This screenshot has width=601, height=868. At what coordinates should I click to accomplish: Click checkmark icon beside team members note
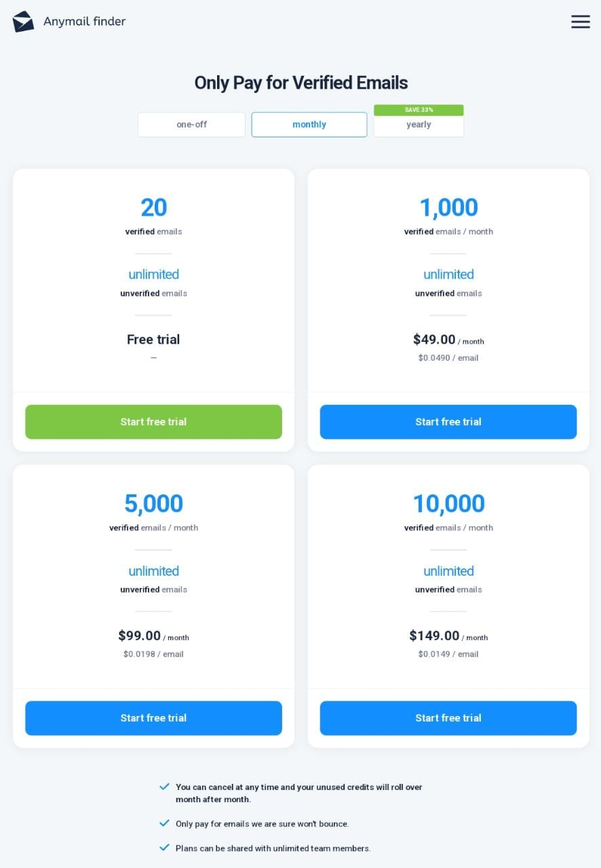pos(164,848)
